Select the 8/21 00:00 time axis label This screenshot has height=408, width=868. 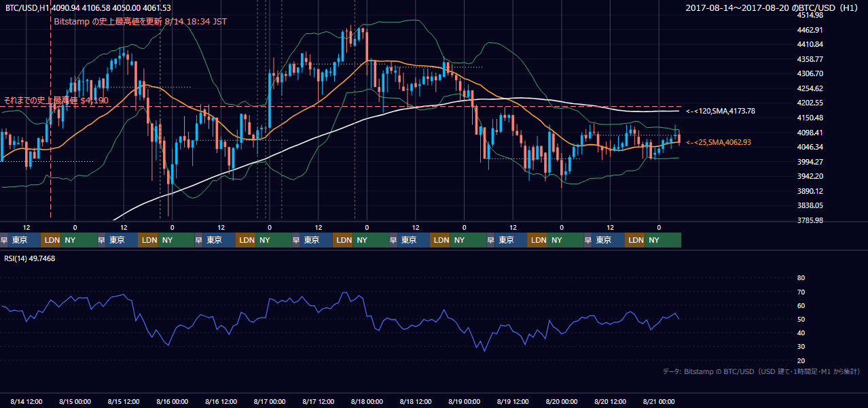click(x=659, y=402)
